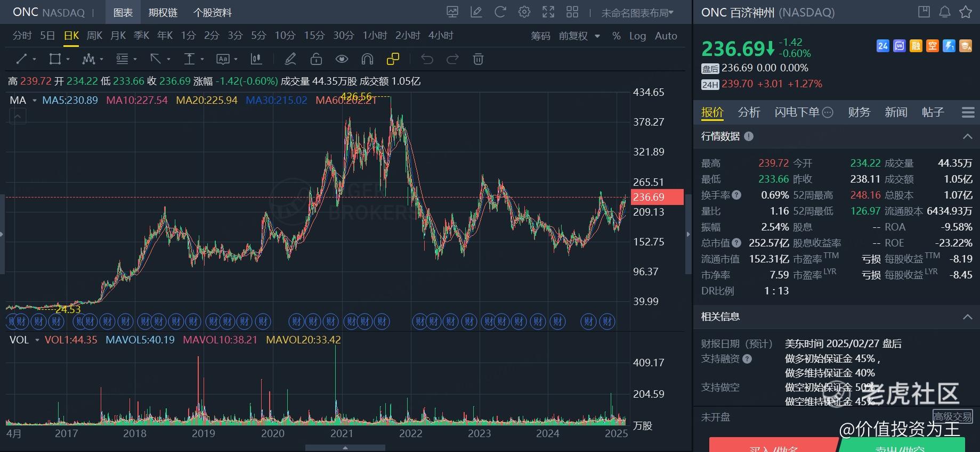Collapse the chart legend with up-arrow box

(18, 116)
